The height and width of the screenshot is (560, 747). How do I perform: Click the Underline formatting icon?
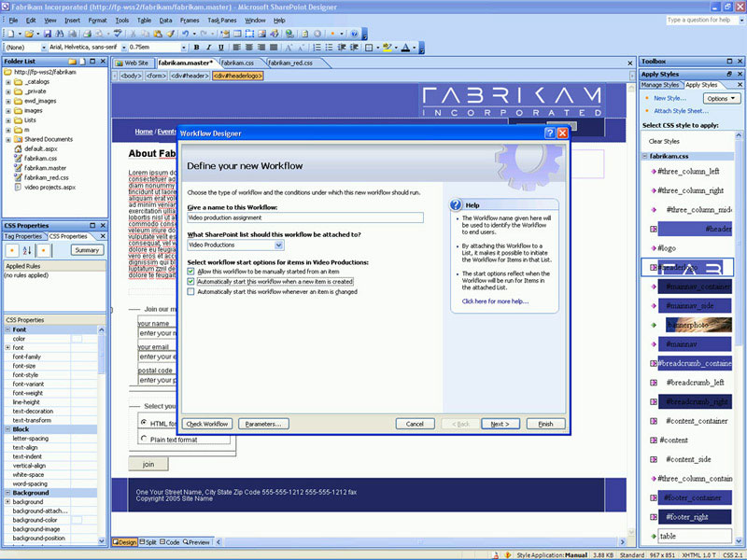coord(222,47)
